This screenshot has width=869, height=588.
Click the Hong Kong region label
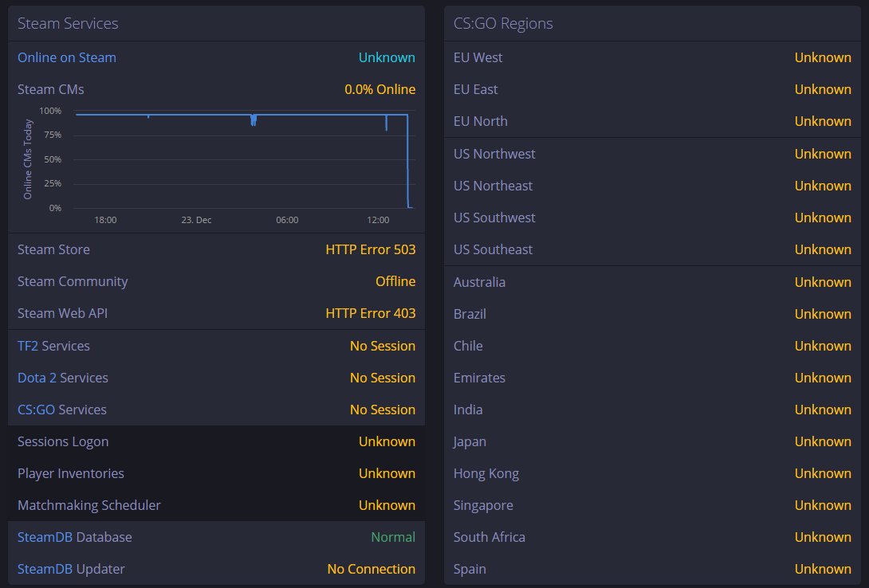(x=486, y=474)
